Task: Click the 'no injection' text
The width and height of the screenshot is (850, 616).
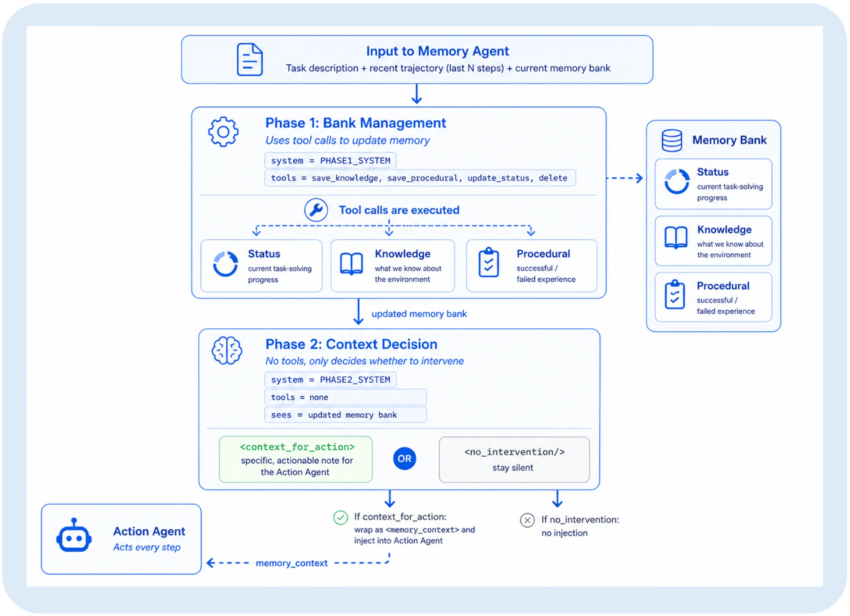Action: pos(564,533)
